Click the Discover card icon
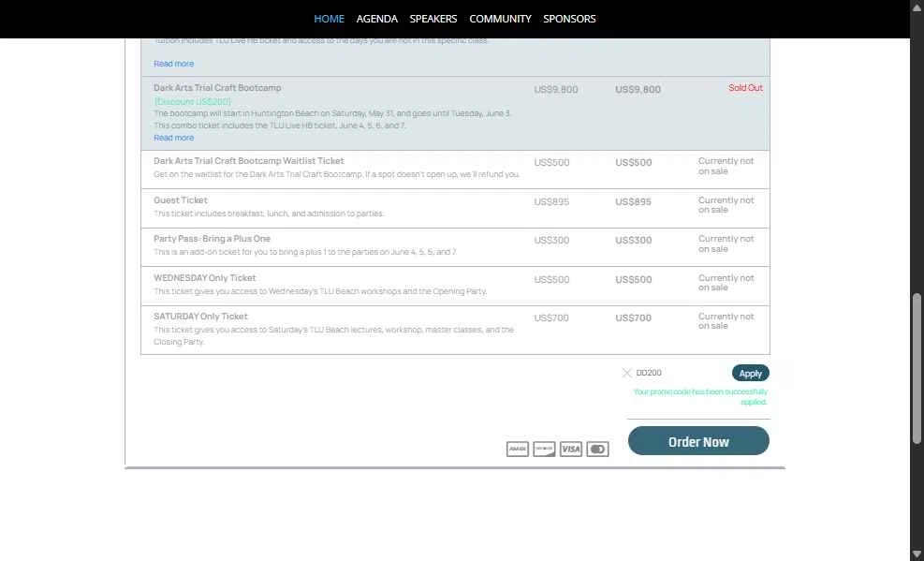Screen dimensions: 924x561 click(x=544, y=449)
